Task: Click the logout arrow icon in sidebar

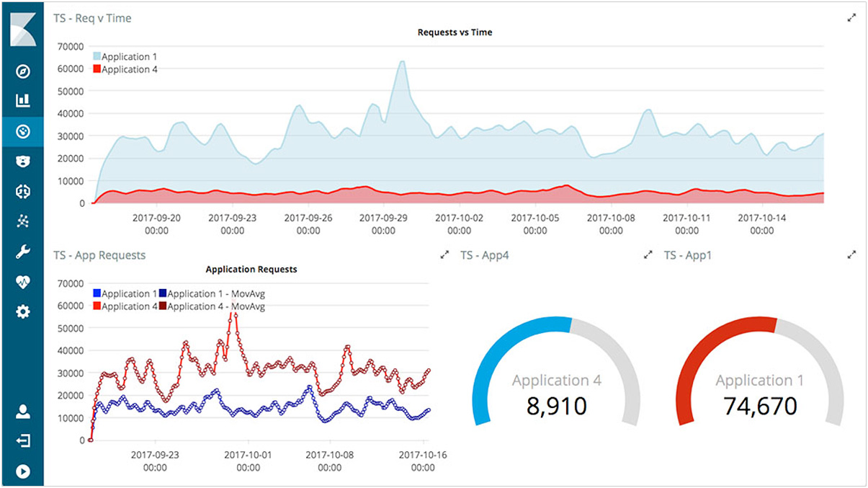Action: [22, 441]
